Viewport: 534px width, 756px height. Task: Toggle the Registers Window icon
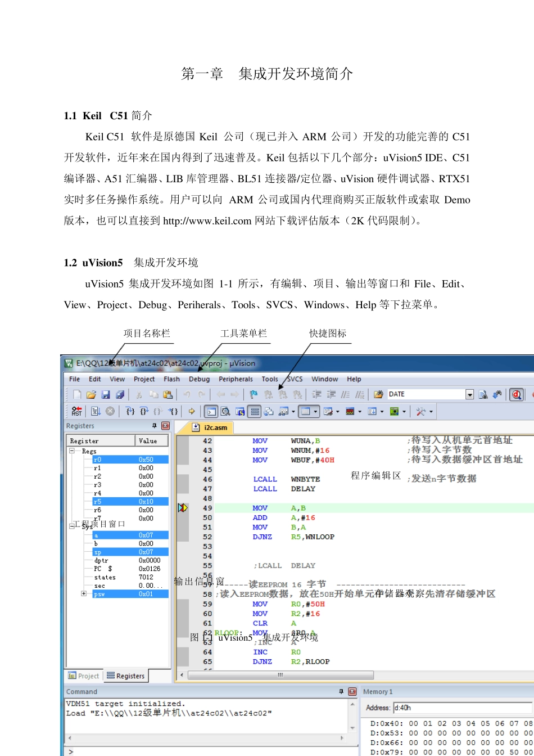(255, 411)
